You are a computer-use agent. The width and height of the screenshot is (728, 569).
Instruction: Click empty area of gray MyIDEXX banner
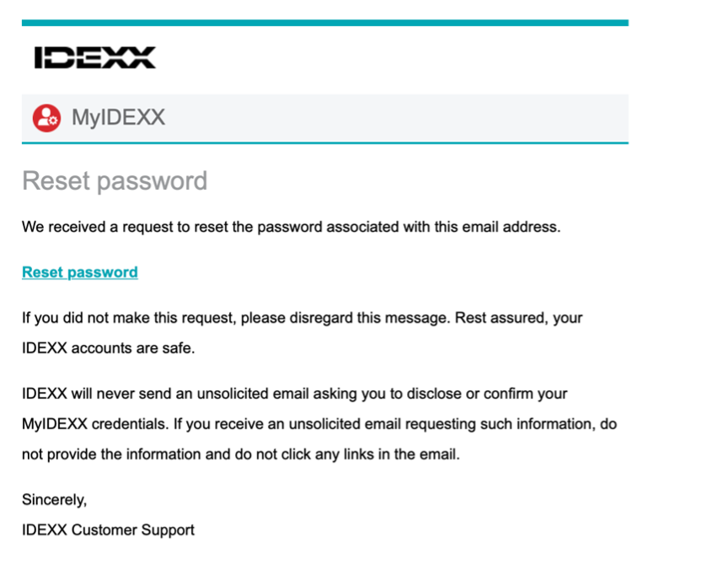394,118
